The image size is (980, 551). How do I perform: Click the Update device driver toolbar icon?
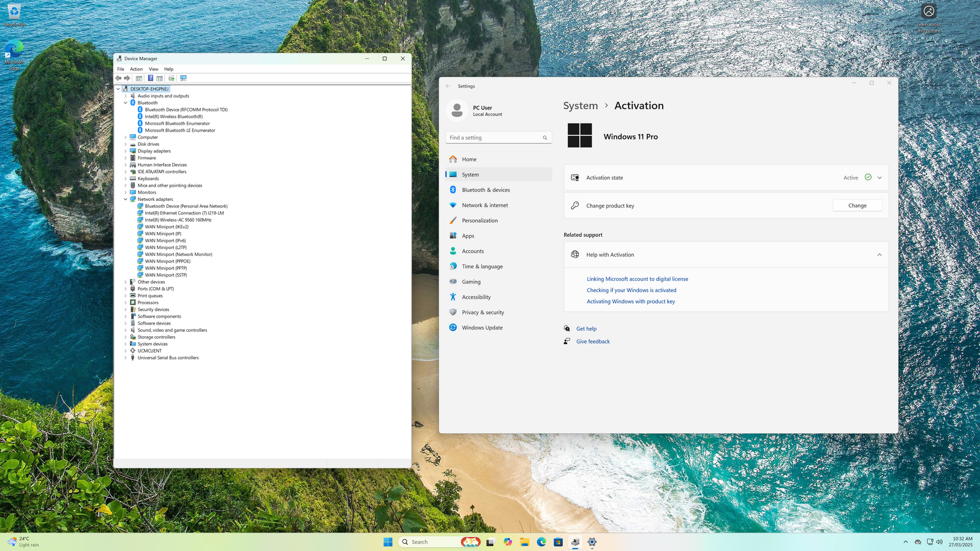pos(171,78)
